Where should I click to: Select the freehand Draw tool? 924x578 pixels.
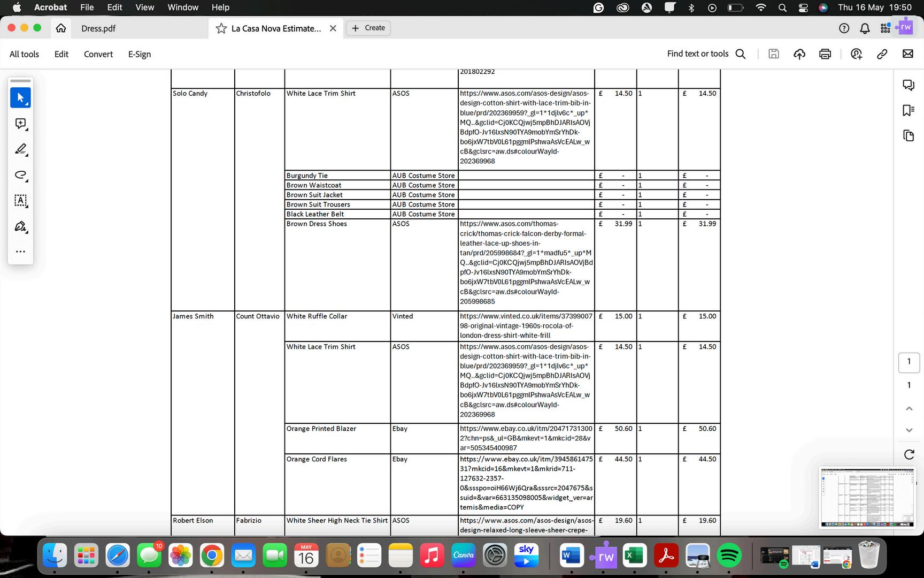(x=20, y=175)
